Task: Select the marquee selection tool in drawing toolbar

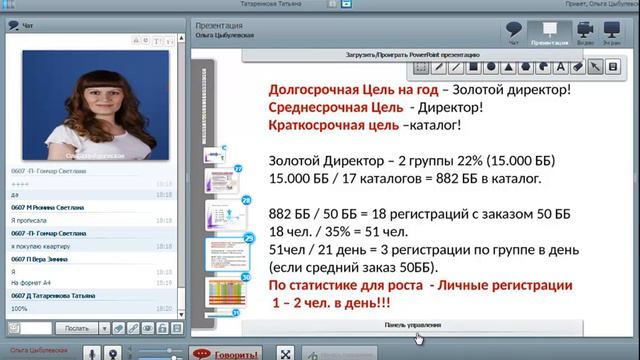Action: point(421,67)
